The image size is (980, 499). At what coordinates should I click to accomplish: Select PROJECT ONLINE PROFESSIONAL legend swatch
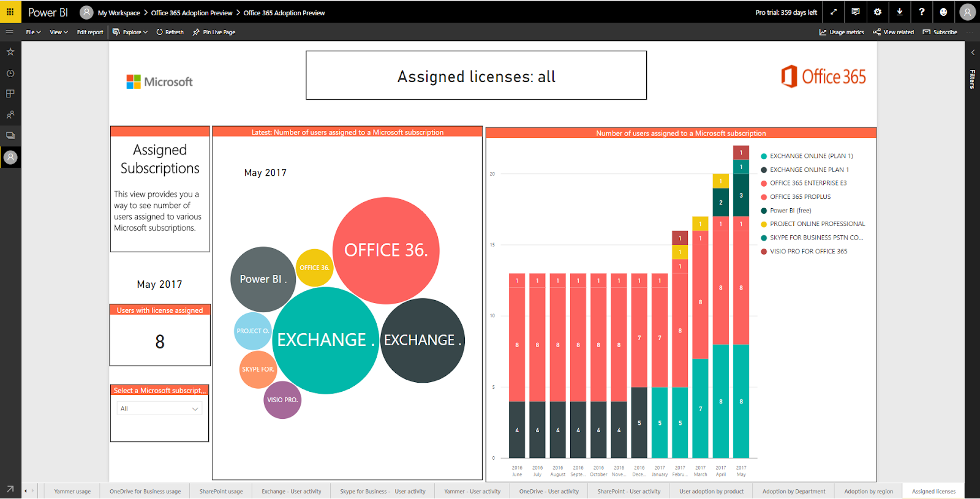pos(764,224)
